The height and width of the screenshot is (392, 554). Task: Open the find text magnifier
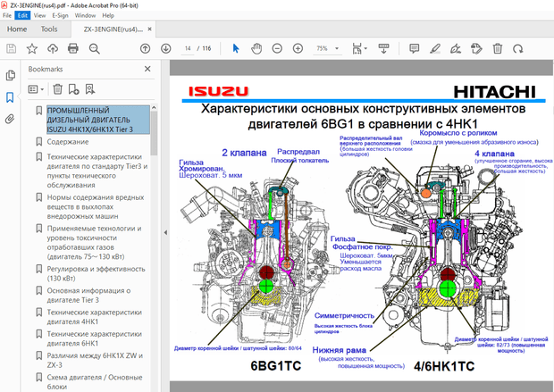95,48
